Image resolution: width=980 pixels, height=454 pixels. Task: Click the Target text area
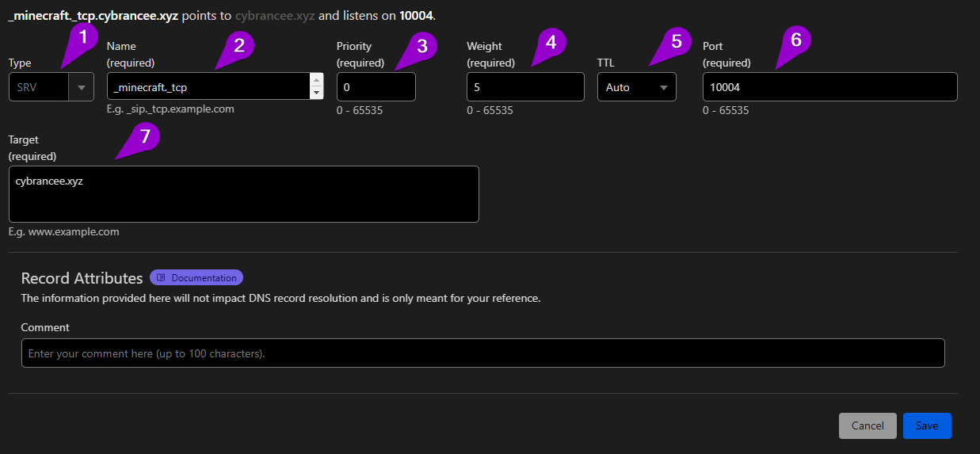click(x=243, y=194)
